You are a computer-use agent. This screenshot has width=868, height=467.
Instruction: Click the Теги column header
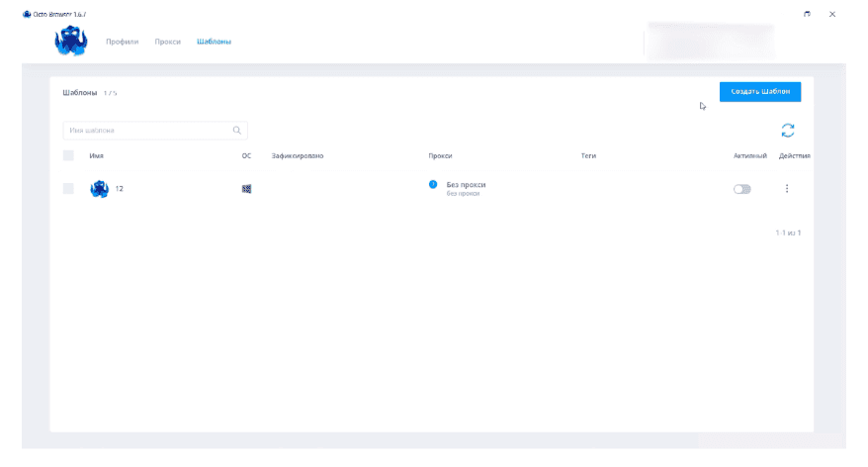(588, 155)
